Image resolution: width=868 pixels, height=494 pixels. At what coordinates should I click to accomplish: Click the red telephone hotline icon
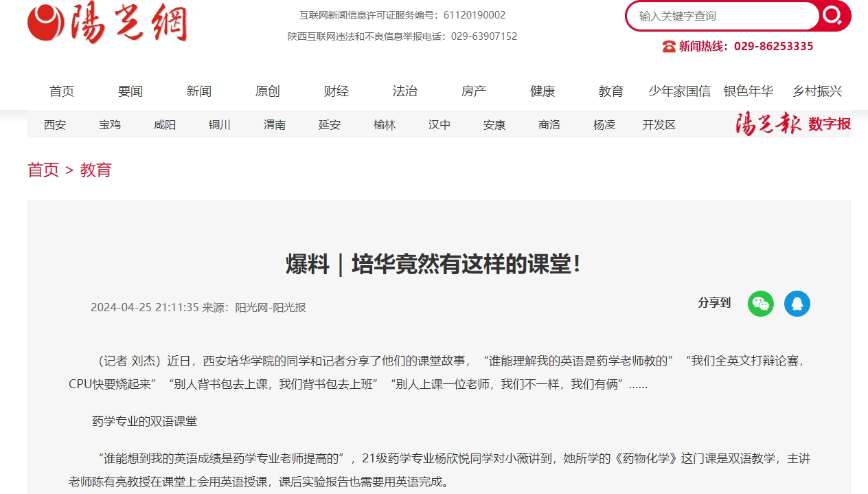[x=669, y=46]
